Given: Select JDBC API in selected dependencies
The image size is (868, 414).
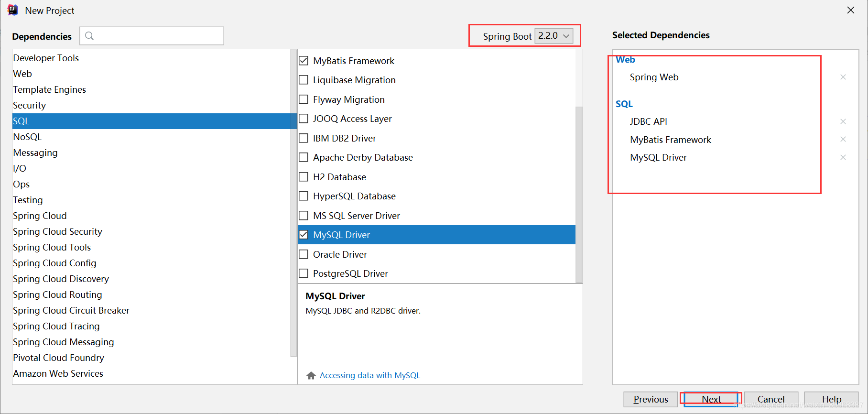Looking at the screenshot, I should pyautogui.click(x=648, y=121).
